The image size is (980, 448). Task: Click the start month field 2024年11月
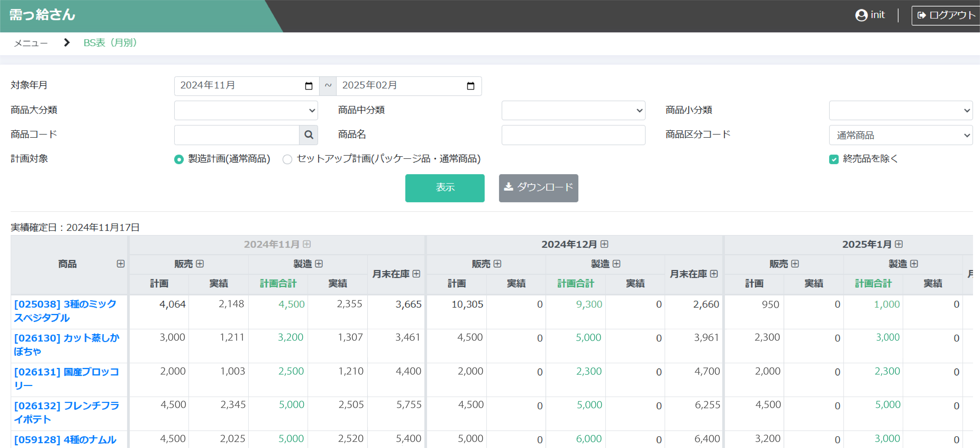point(246,86)
